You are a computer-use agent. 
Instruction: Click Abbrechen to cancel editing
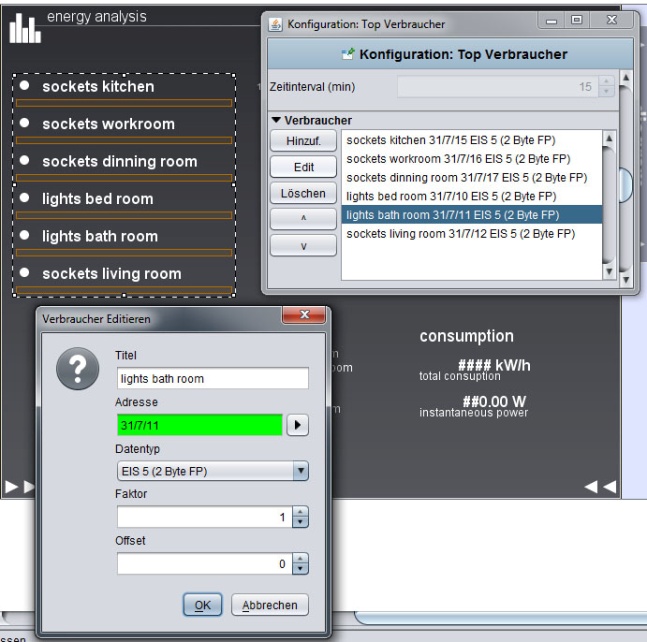click(270, 605)
